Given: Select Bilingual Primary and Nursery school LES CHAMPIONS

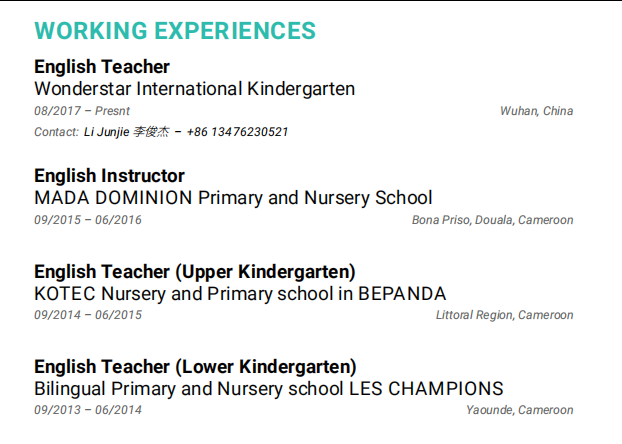Looking at the screenshot, I should pos(268,388).
